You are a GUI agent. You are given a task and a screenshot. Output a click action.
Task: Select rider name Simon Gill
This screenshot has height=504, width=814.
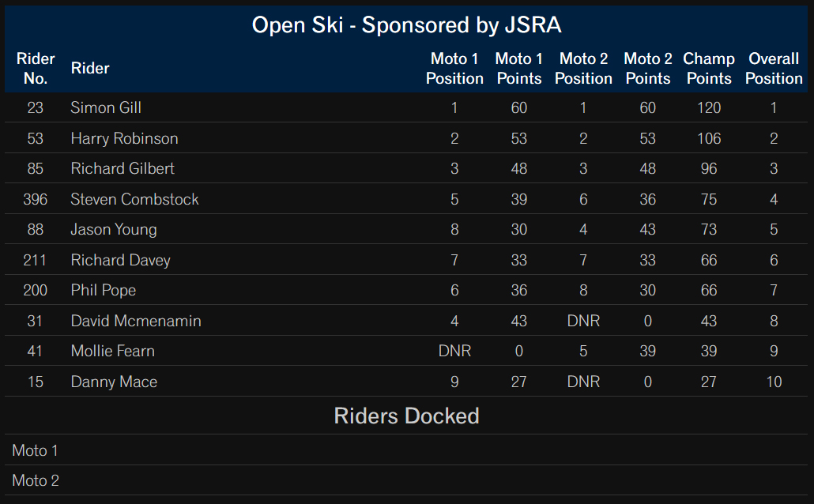[106, 107]
